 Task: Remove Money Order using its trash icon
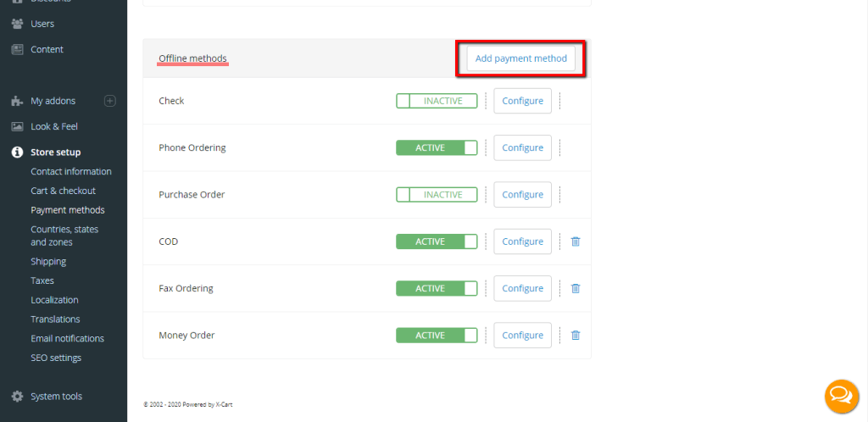coord(576,336)
